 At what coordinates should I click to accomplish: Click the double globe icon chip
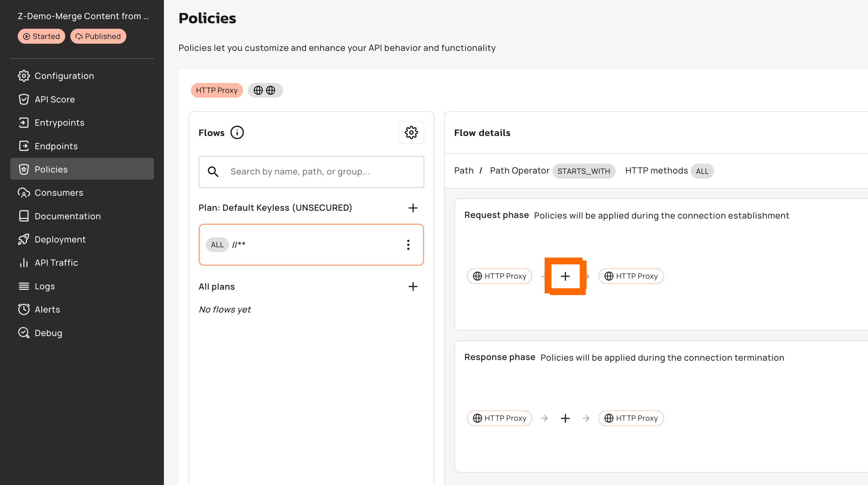265,90
